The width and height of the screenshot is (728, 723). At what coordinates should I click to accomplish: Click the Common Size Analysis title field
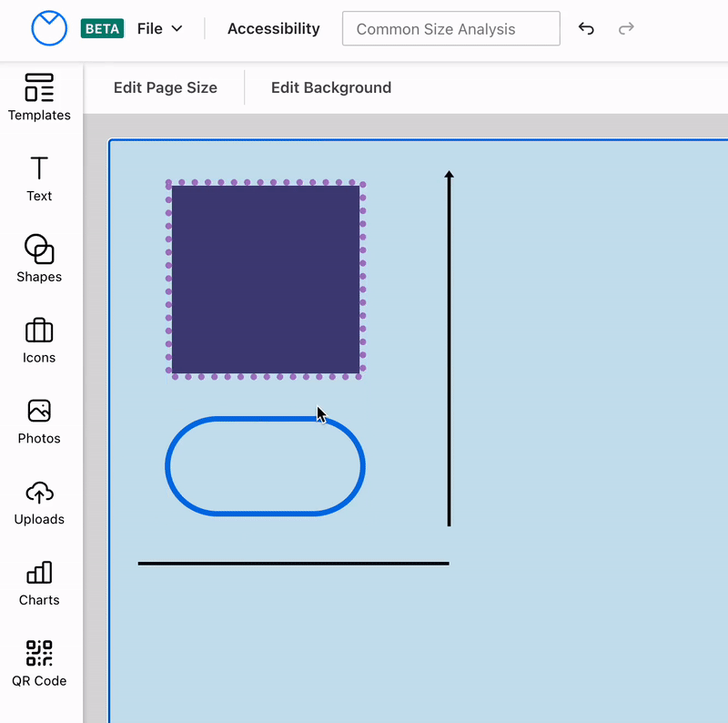click(450, 28)
